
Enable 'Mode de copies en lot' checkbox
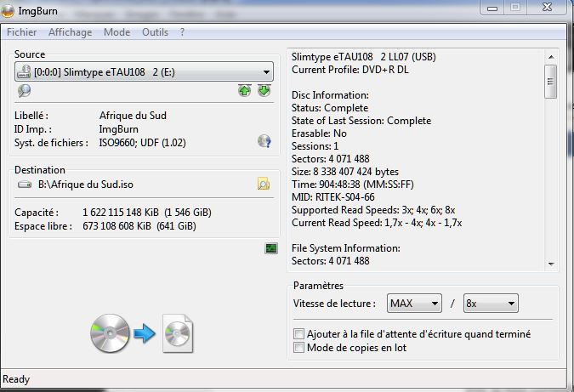[x=298, y=347]
